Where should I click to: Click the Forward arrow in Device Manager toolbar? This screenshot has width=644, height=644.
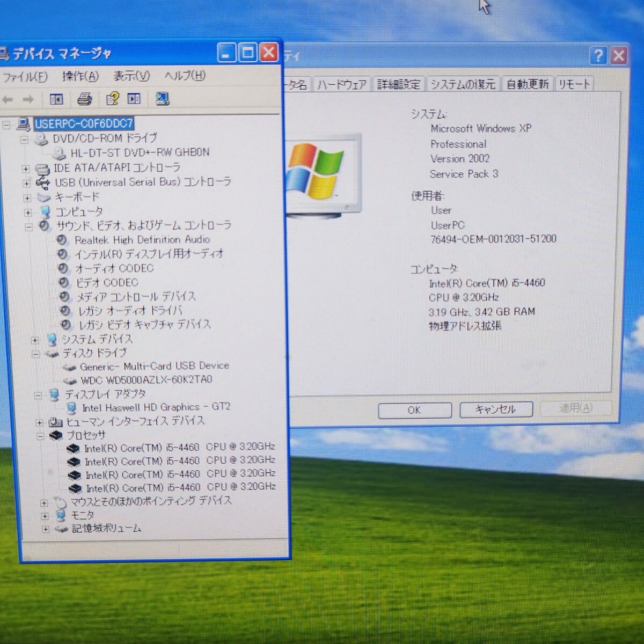click(28, 100)
